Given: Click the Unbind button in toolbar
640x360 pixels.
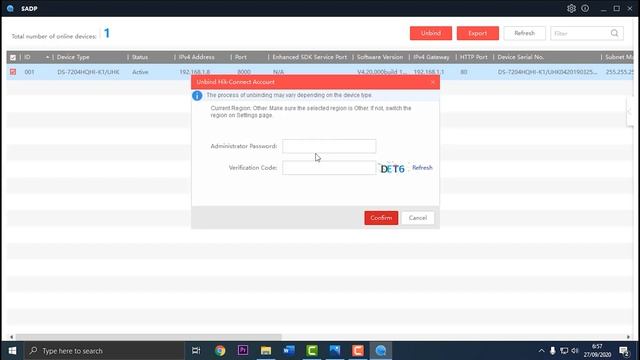Looking at the screenshot, I should point(431,33).
